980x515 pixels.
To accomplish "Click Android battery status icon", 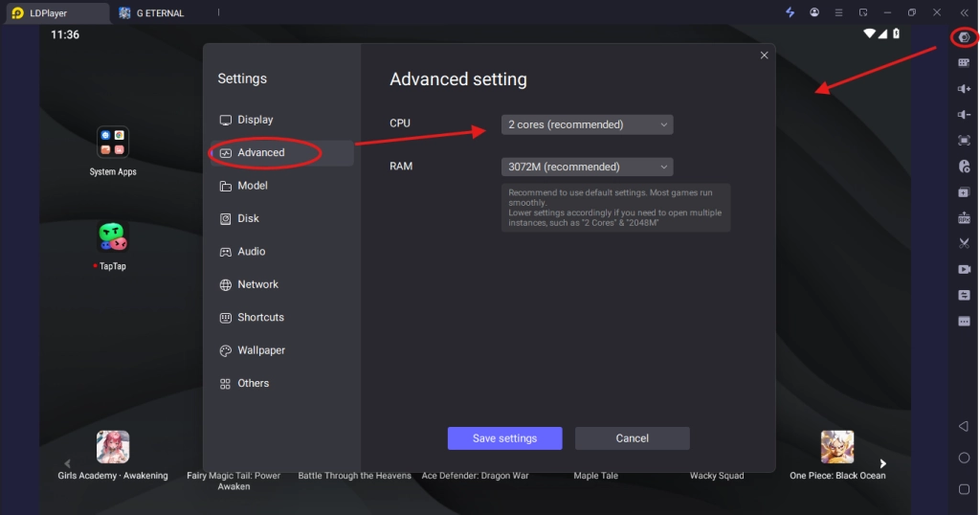I will click(896, 34).
